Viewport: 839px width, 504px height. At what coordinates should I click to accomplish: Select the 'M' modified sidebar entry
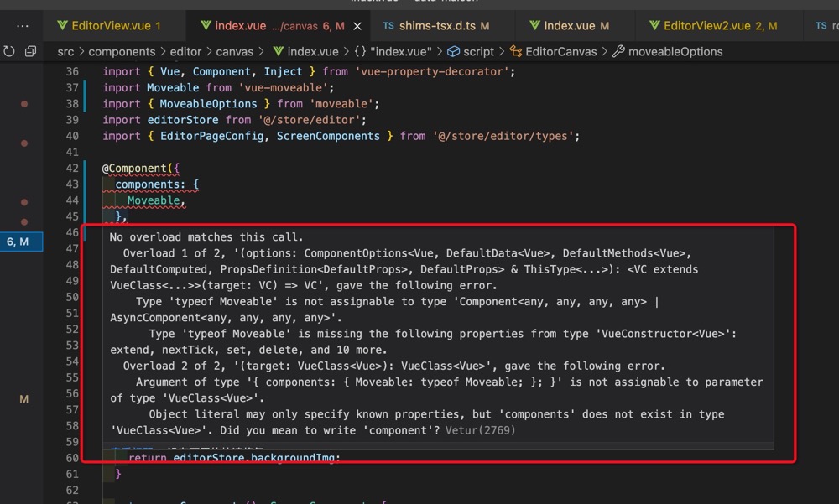tap(23, 399)
